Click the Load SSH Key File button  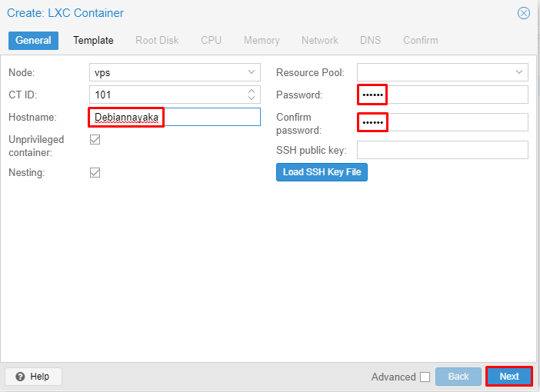pos(322,172)
